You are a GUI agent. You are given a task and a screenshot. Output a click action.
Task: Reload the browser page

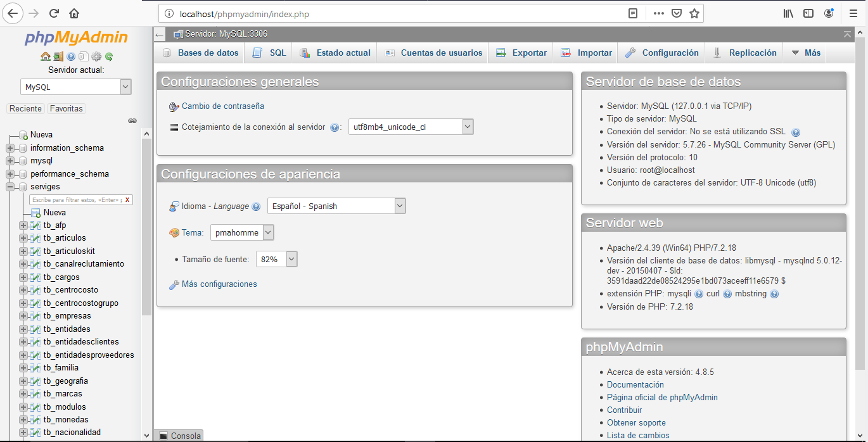pos(54,13)
